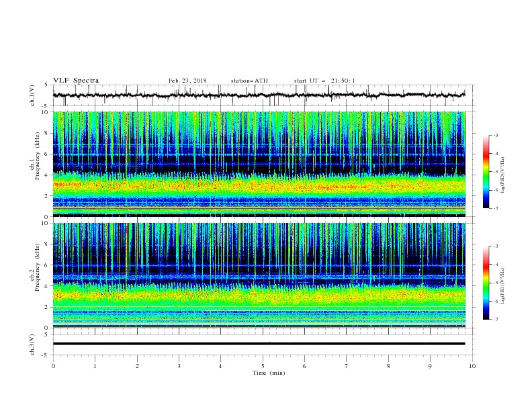This screenshot has height=411, width=532.
Task: Click the 'ch.1(V)' axis label
Action: pyautogui.click(x=32, y=95)
